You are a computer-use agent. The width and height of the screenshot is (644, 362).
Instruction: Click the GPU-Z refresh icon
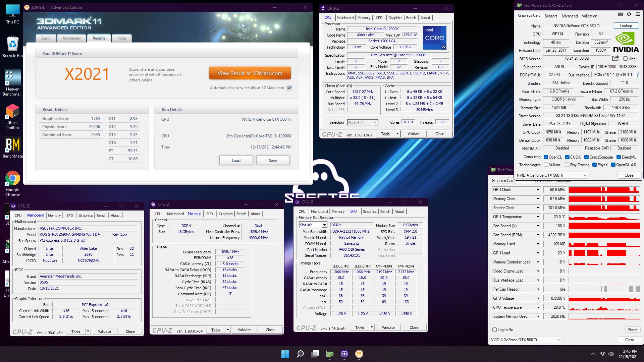pos(629,14)
